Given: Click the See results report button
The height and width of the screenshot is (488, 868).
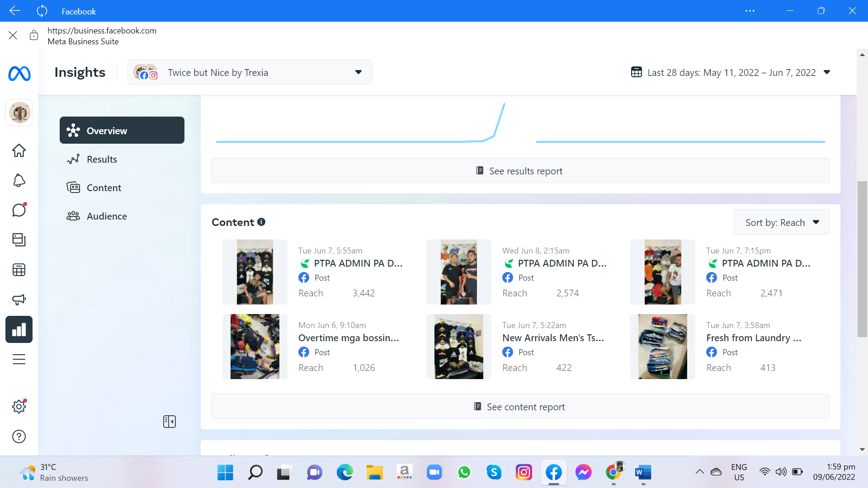Looking at the screenshot, I should (x=520, y=171).
